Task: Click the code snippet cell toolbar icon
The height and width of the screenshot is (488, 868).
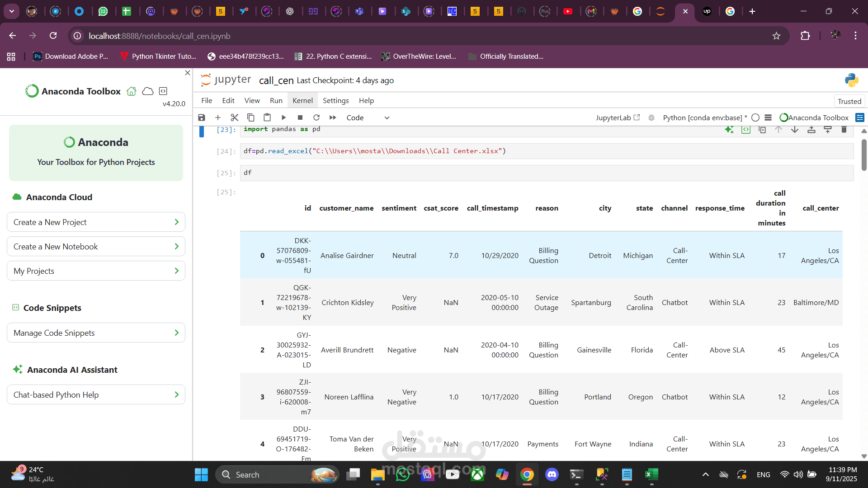Action: point(745,130)
